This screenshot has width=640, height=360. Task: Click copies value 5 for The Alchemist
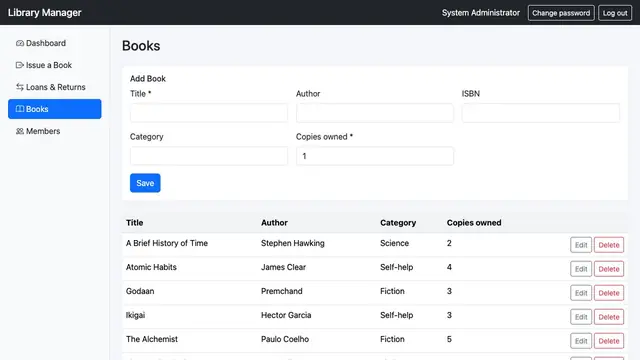449,339
